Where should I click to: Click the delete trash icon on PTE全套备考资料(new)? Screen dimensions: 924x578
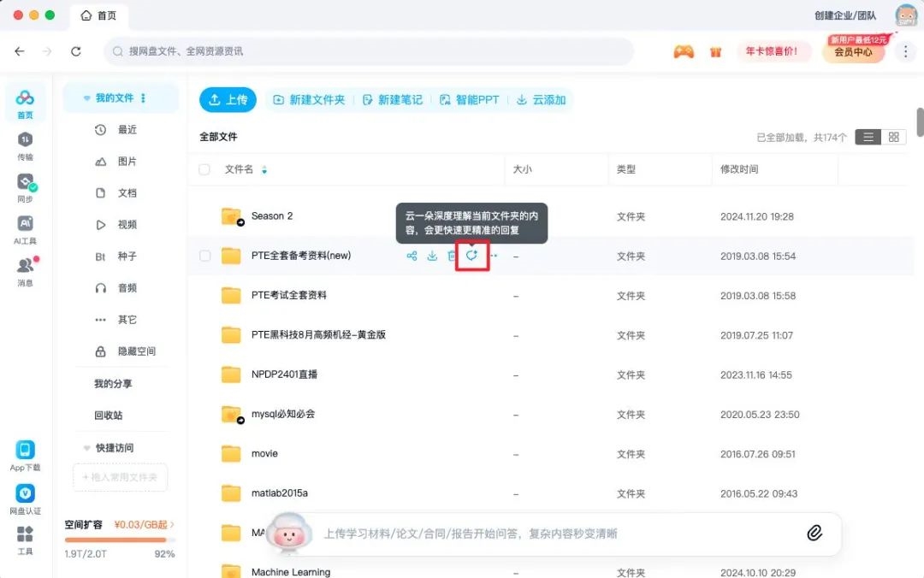[452, 256]
